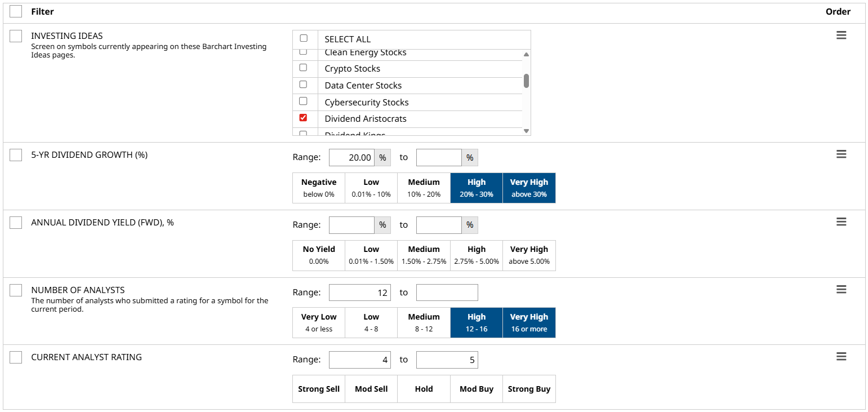
Task: Choose Medium dividend yield 1.50% - 2.75%
Action: point(424,255)
